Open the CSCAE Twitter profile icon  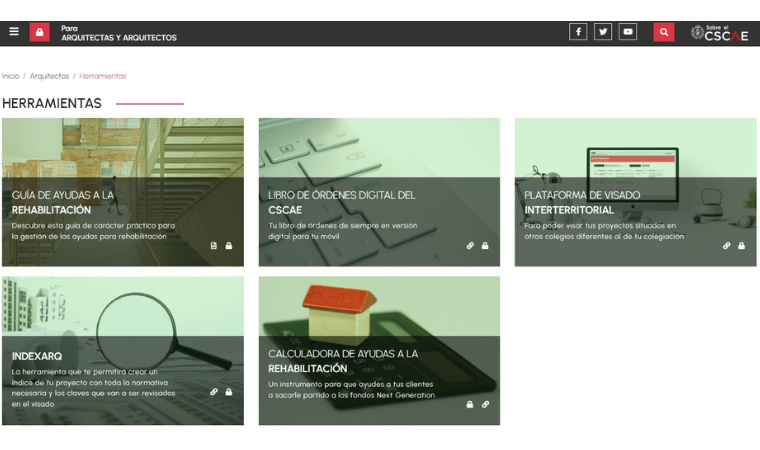(603, 32)
